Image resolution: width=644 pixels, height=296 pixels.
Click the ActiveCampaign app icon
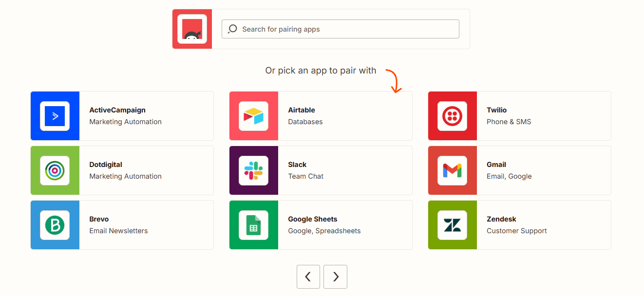coord(55,116)
